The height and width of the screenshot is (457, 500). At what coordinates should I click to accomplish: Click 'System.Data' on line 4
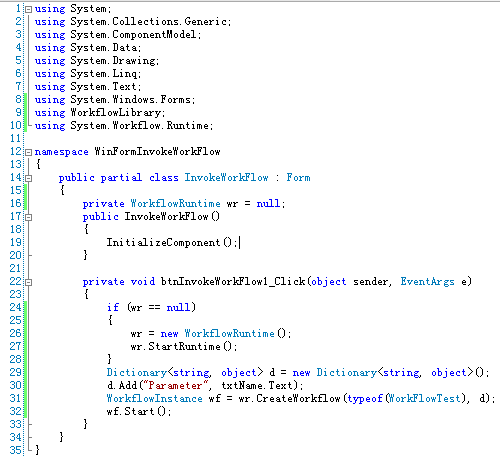coord(104,48)
